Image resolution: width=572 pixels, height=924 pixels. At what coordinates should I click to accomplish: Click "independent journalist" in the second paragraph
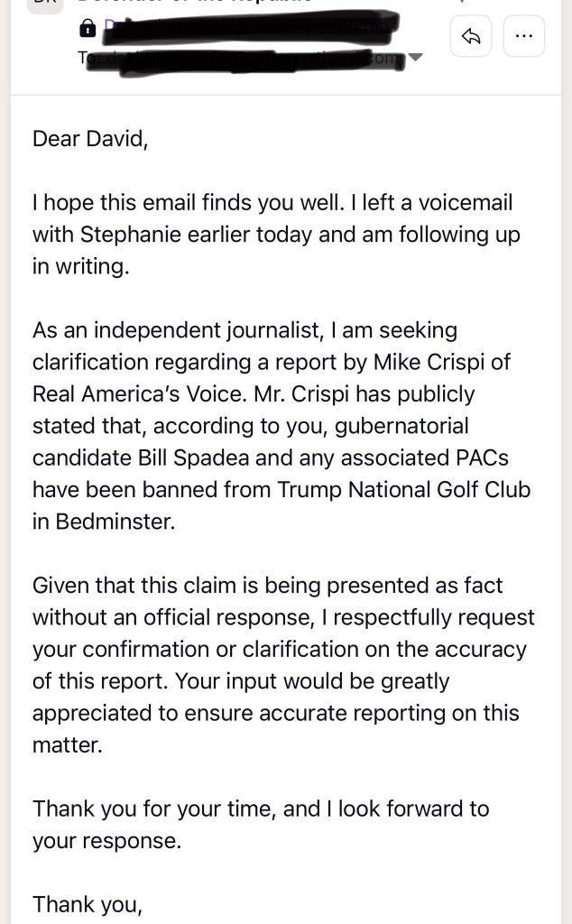(174, 330)
